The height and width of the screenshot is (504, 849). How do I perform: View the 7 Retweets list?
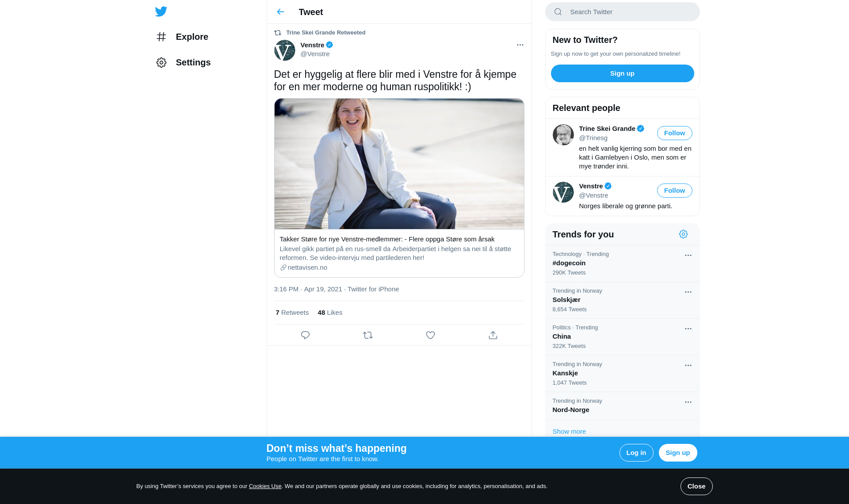click(x=292, y=313)
